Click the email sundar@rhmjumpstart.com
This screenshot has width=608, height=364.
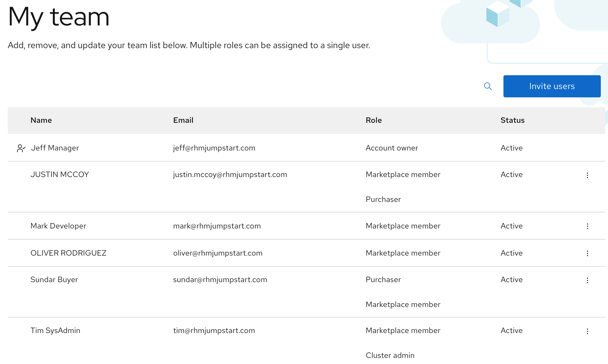click(220, 280)
